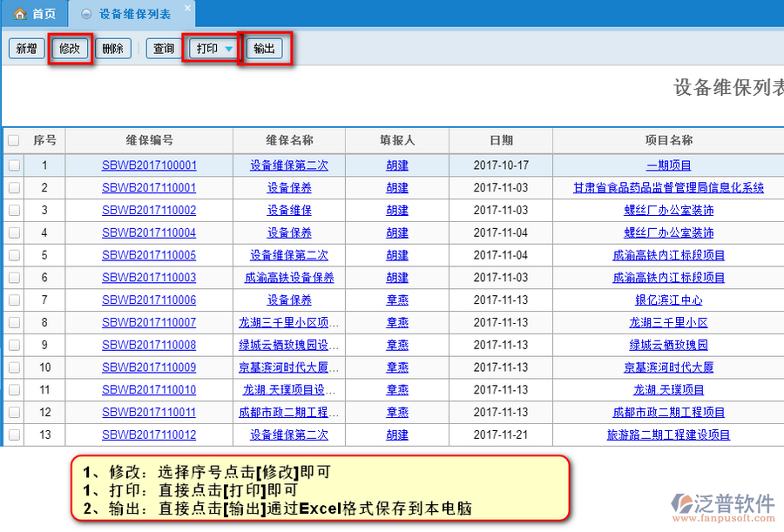Open 甘肃省食品药品监督管理局信息化系统 project link
This screenshot has width=784, height=532.
pyautogui.click(x=668, y=188)
